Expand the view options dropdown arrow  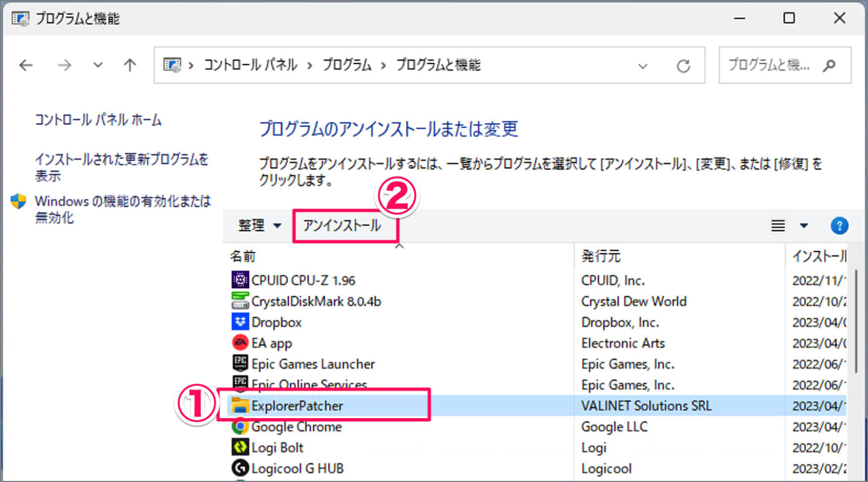[x=804, y=226]
